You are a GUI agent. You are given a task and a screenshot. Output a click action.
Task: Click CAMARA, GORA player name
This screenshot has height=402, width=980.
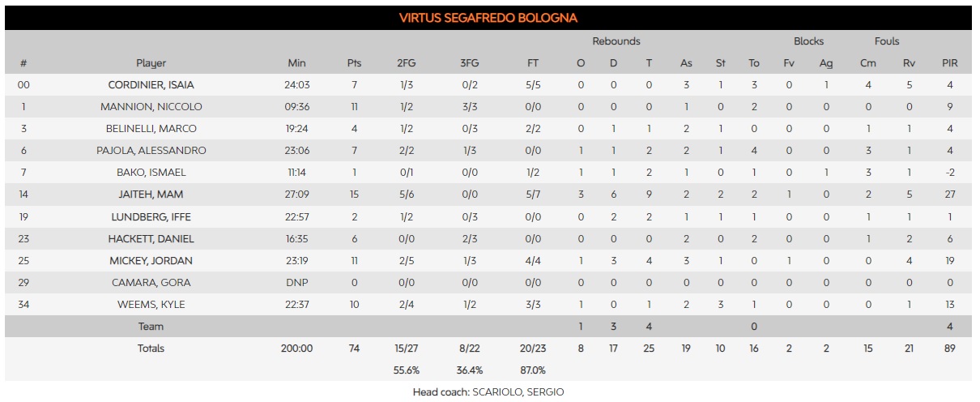[x=151, y=283]
